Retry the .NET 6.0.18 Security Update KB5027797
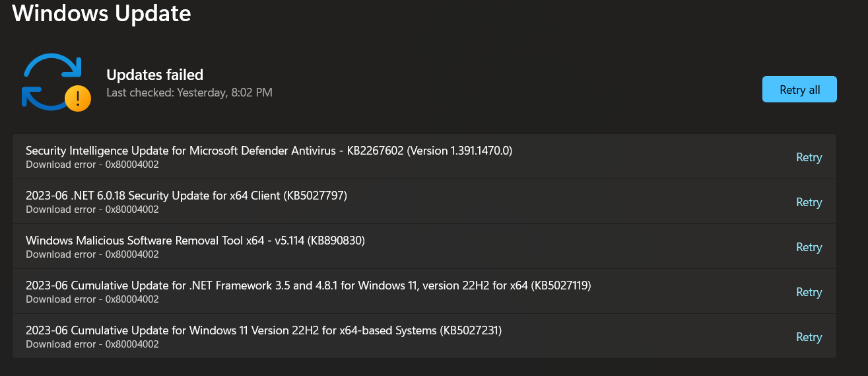Image resolution: width=868 pixels, height=376 pixels. 809,202
